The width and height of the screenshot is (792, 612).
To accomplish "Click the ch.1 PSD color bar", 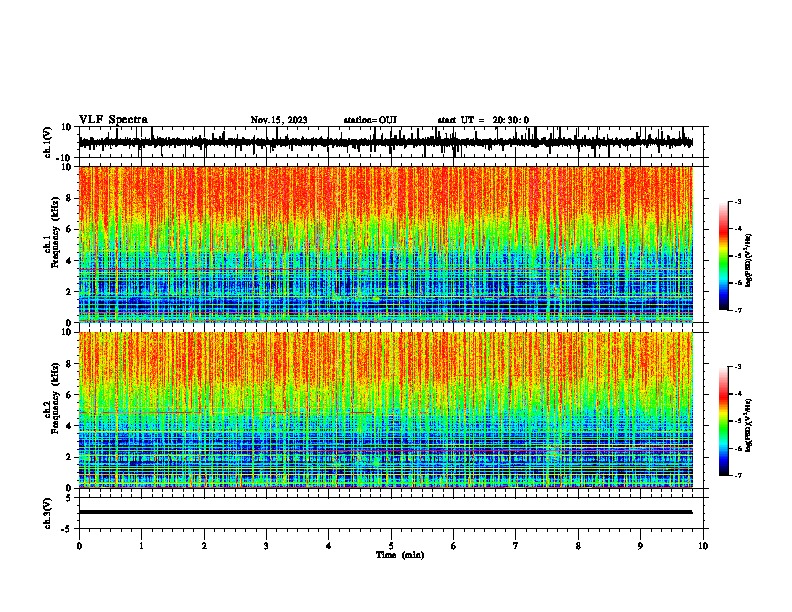I will (724, 256).
